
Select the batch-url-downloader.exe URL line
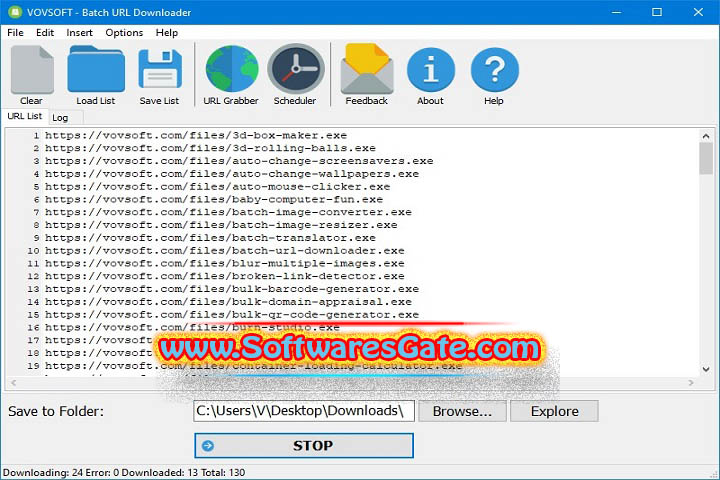(x=225, y=251)
